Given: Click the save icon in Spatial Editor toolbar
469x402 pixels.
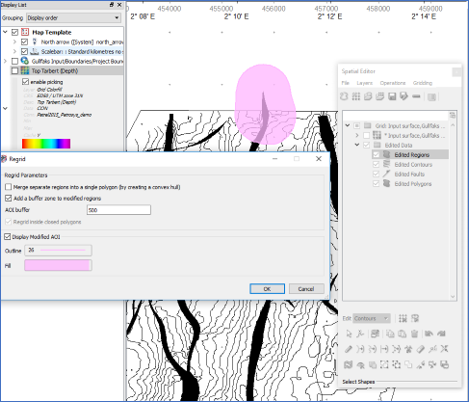Looking at the screenshot, I should [392, 97].
